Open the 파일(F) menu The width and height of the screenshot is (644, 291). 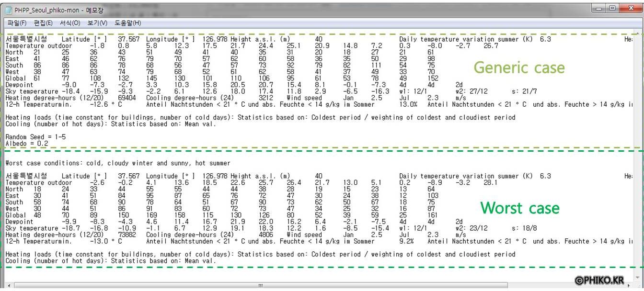[x=17, y=23]
